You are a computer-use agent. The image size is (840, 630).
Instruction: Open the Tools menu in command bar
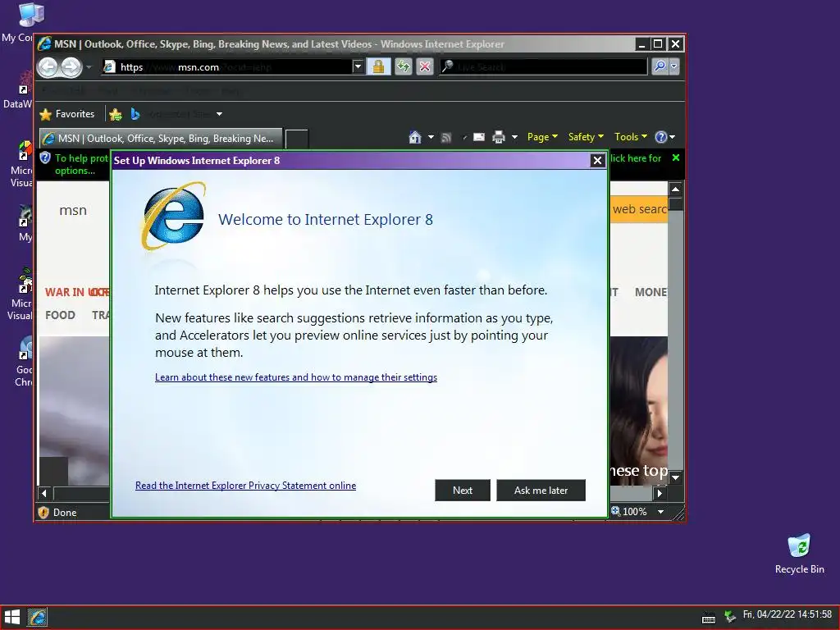pyautogui.click(x=631, y=137)
